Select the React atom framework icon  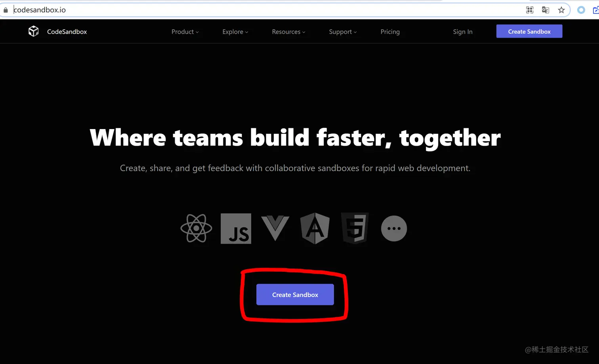[x=196, y=228]
